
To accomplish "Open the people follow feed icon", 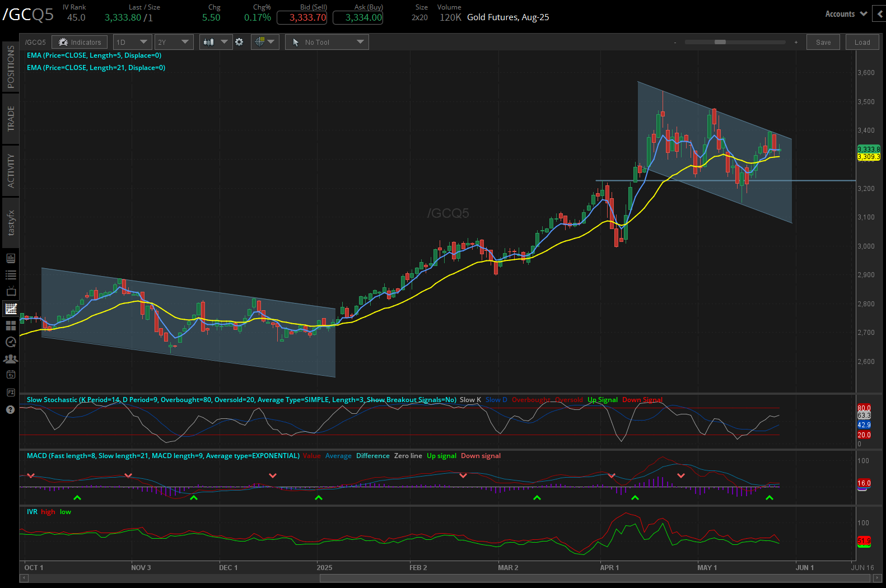I will coord(11,359).
